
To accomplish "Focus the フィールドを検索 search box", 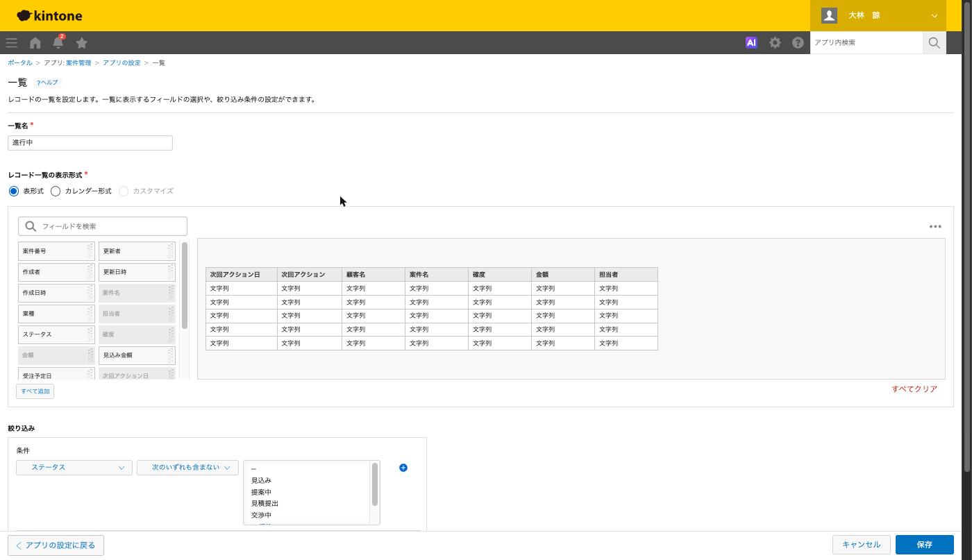I will tap(103, 226).
